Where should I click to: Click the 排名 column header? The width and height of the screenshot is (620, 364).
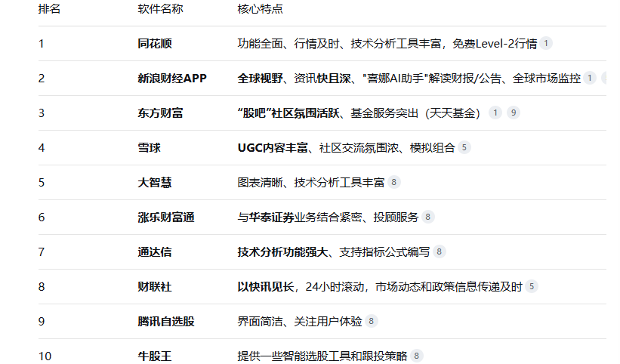point(50,9)
